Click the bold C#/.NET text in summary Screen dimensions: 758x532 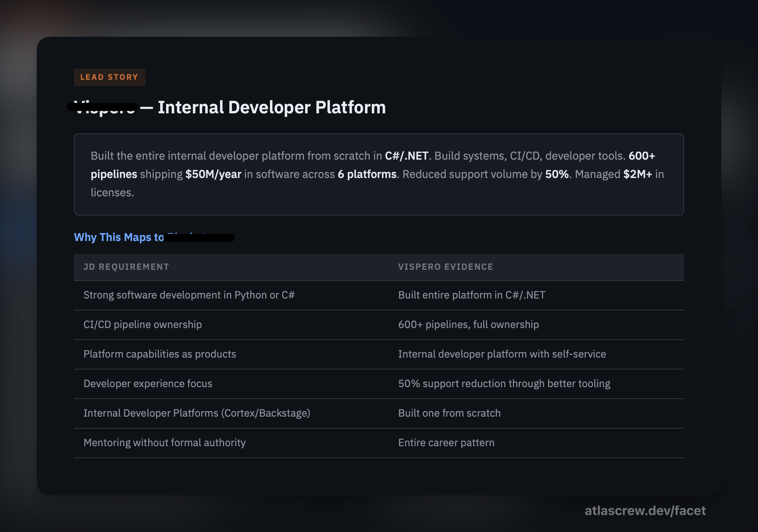pos(406,156)
